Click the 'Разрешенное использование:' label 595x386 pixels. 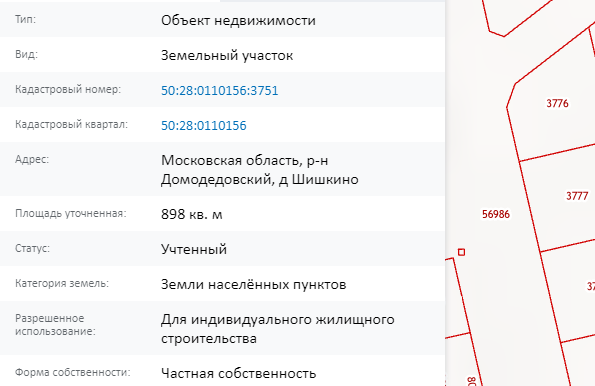(x=55, y=325)
